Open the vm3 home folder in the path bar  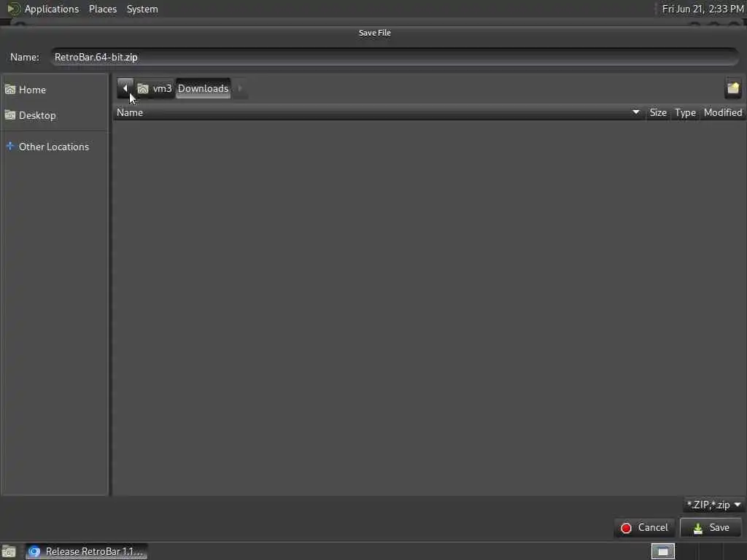pyautogui.click(x=155, y=88)
